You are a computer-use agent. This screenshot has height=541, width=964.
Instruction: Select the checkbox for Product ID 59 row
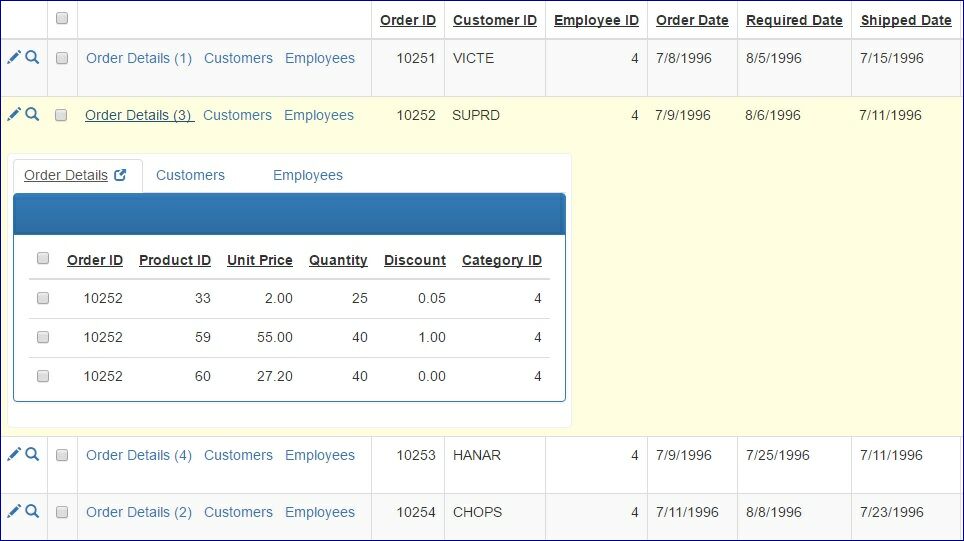click(x=43, y=337)
